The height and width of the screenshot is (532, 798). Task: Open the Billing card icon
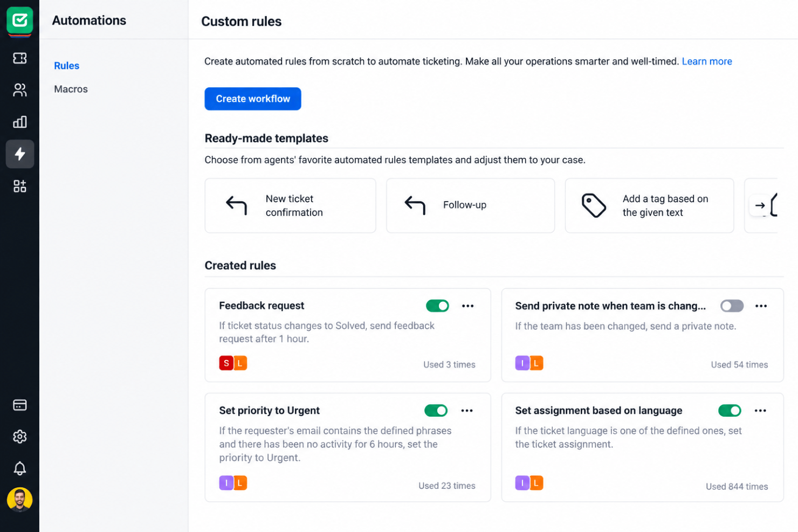click(x=19, y=405)
